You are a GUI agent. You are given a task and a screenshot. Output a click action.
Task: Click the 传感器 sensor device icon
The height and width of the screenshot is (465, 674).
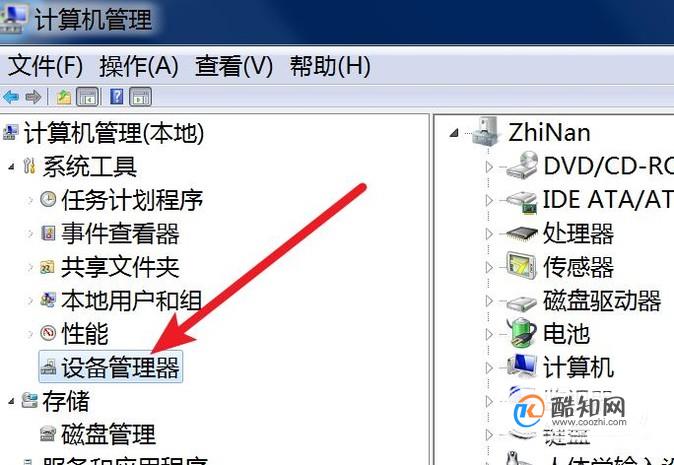pos(521,266)
